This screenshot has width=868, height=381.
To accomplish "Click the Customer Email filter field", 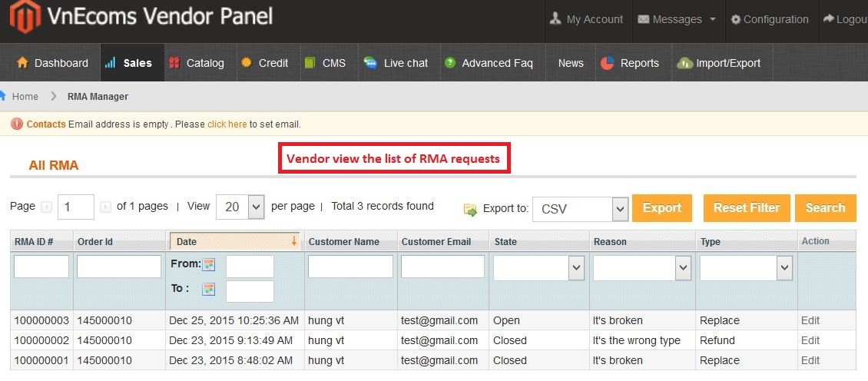I will click(x=443, y=267).
